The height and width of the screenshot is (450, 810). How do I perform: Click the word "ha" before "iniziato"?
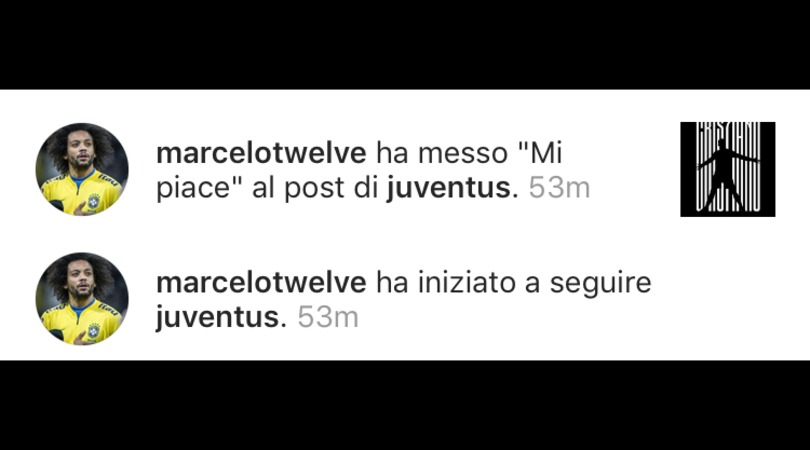tap(393, 283)
